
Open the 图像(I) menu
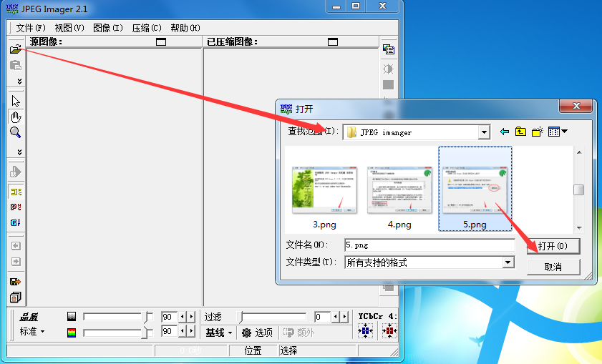pyautogui.click(x=108, y=28)
